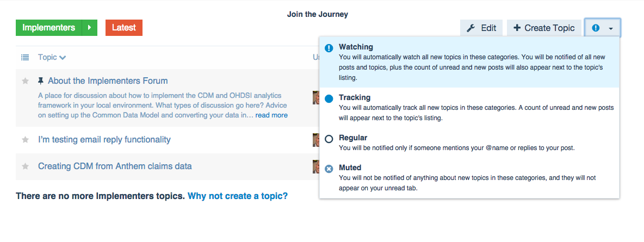Select the Tracking notification level
The width and height of the screenshot is (644, 242).
coord(354,98)
